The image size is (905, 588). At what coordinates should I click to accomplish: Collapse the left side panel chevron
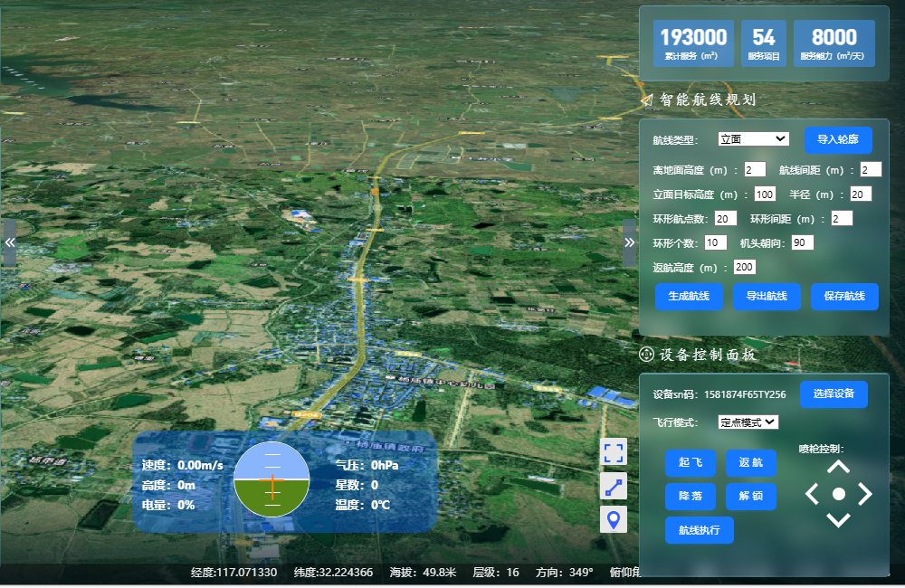point(9,242)
